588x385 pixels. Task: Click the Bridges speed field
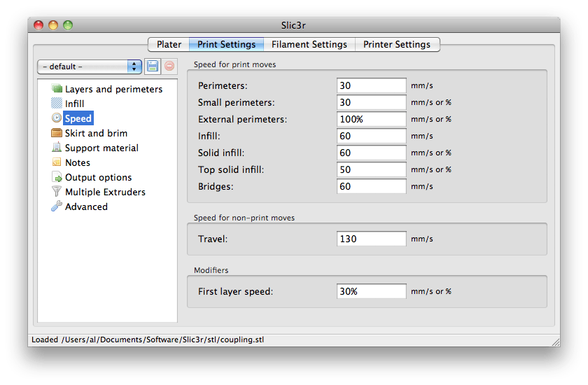pyautogui.click(x=371, y=186)
